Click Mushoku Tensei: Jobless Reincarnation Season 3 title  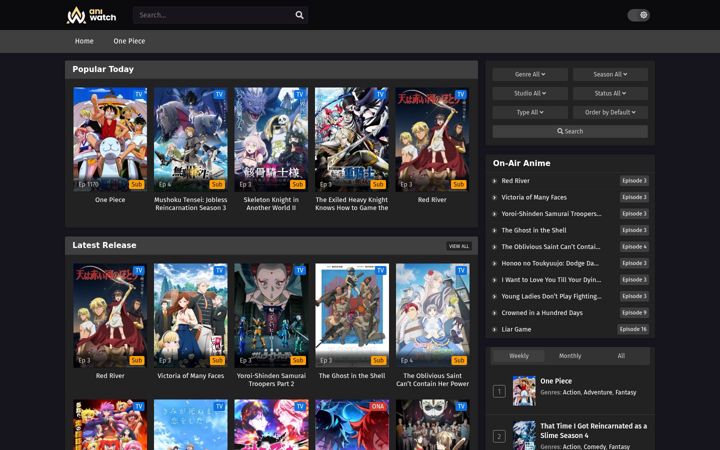pos(191,204)
